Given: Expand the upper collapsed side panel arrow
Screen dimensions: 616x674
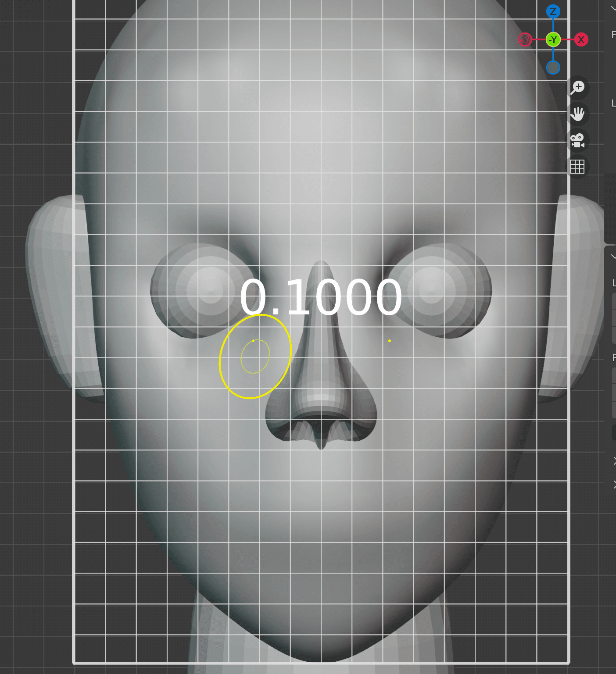Looking at the screenshot, I should 614,461.
